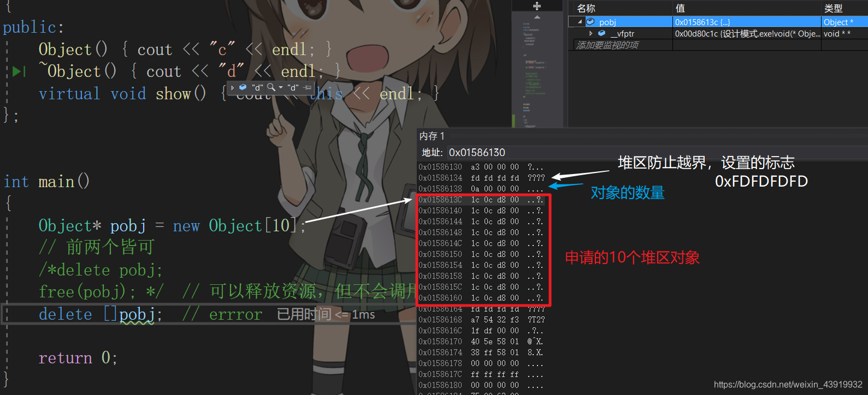This screenshot has height=395, width=868.
Task: Click memory row address 0x0158613C
Action: coord(440,200)
